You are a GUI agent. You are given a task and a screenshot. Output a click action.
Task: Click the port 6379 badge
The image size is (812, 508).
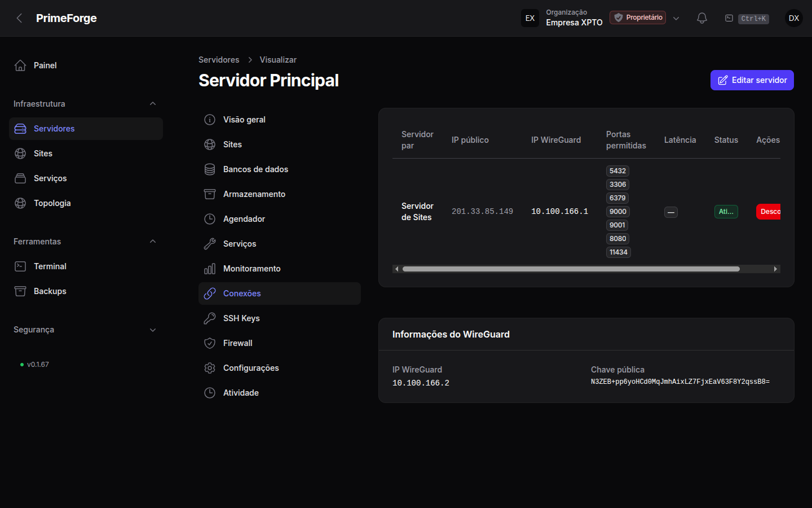coord(617,198)
